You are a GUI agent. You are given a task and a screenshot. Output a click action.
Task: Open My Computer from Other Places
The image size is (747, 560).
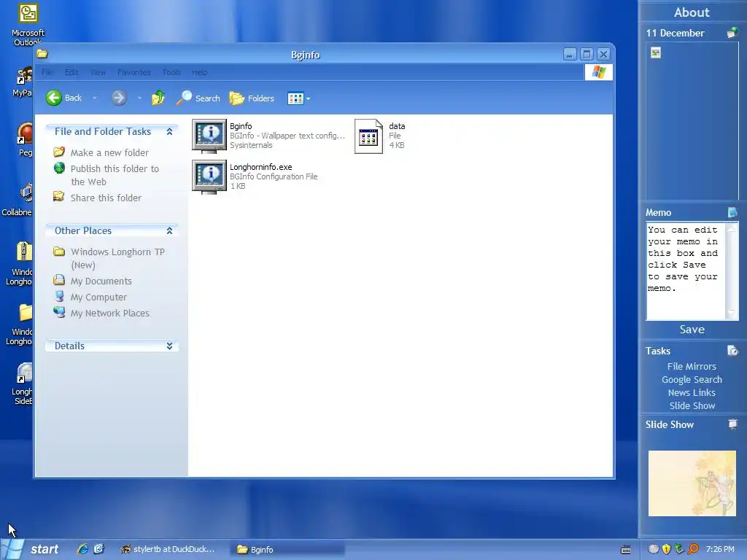point(98,297)
